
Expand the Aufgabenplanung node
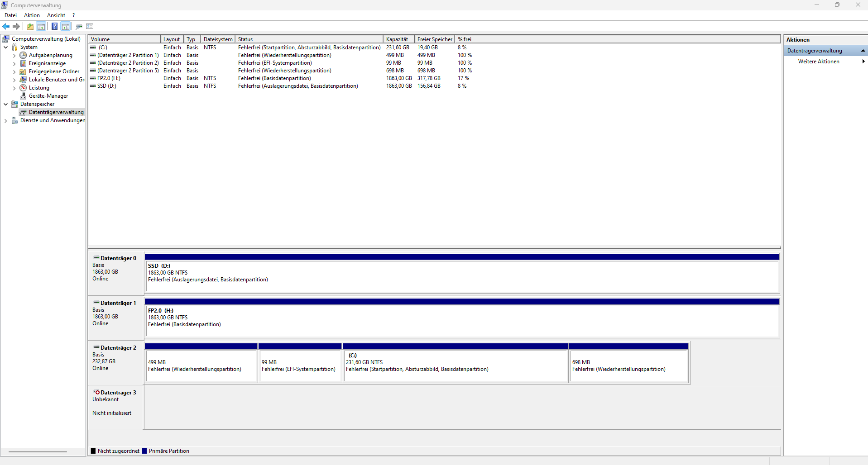(14, 56)
